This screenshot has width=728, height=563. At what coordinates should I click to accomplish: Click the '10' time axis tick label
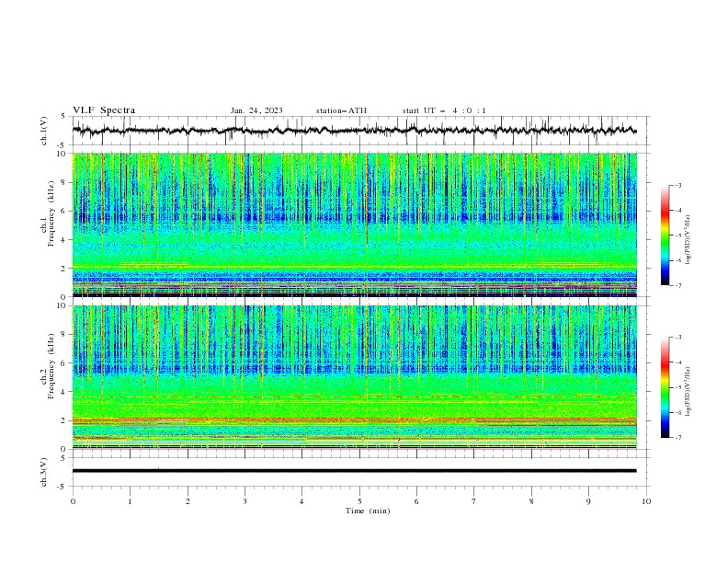[x=646, y=501]
